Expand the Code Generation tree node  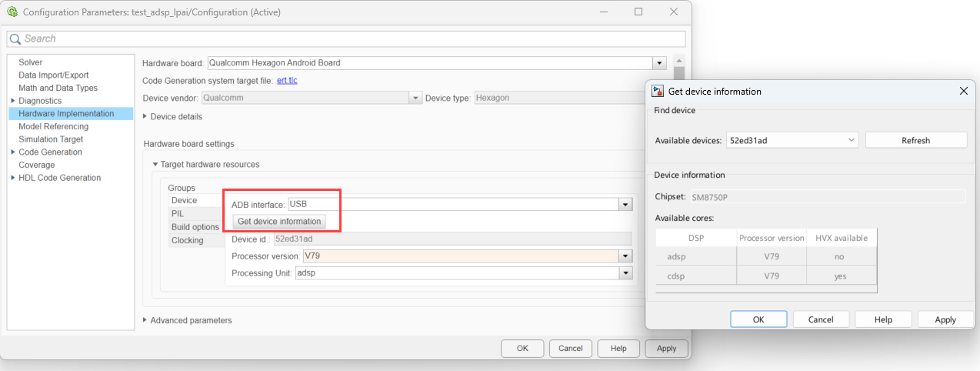tap(13, 152)
